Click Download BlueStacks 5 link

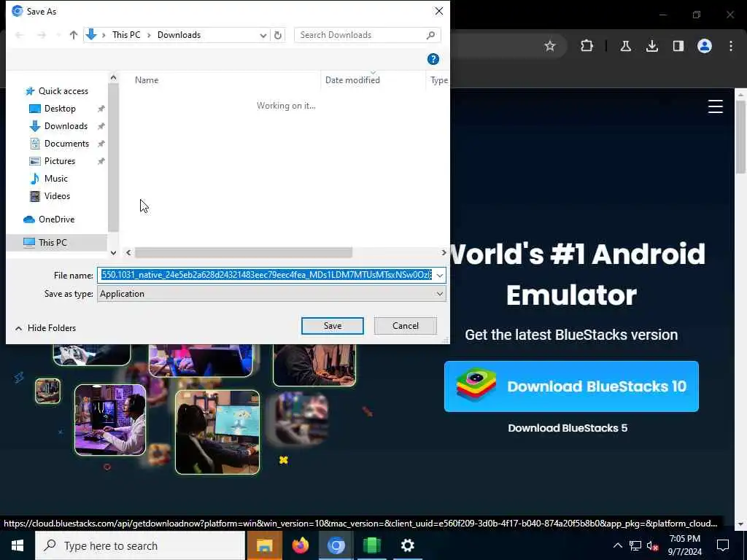click(568, 428)
